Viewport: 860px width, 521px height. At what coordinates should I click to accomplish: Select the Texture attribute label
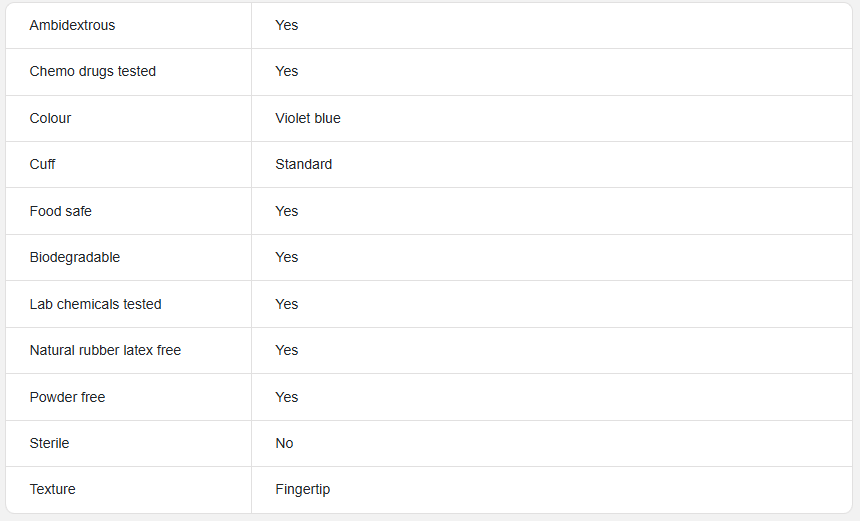pyautogui.click(x=53, y=489)
